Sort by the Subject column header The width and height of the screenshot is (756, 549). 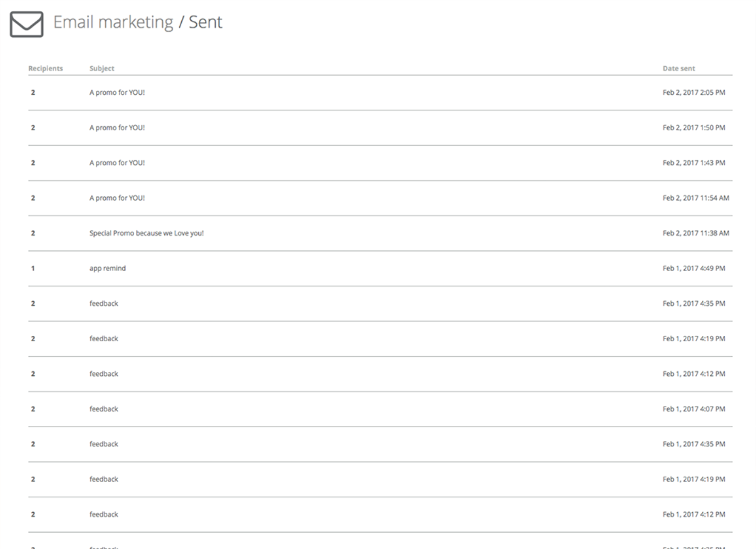(102, 68)
